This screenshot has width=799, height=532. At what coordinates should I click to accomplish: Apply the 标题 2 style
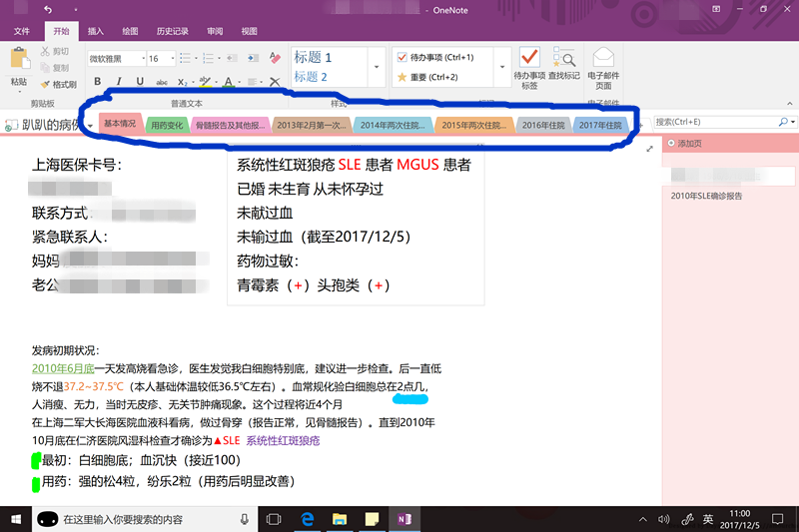click(x=311, y=77)
